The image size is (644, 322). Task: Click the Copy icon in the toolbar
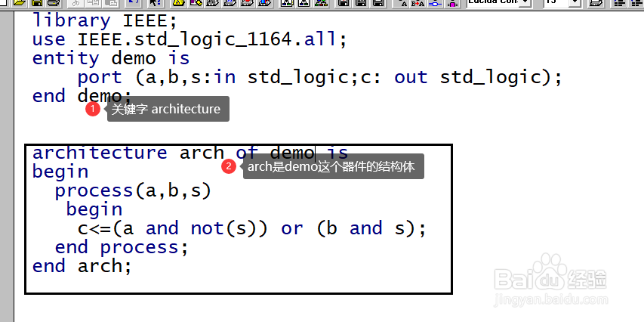tap(93, 3)
